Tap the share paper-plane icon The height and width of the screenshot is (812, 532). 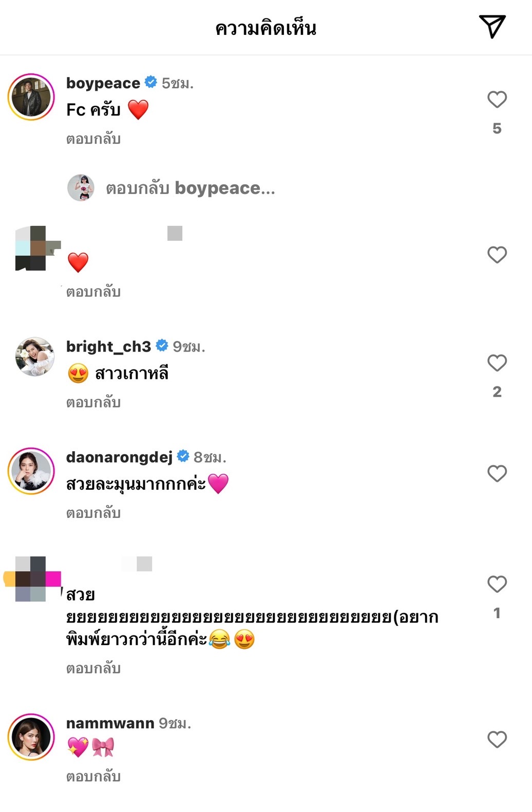click(492, 27)
